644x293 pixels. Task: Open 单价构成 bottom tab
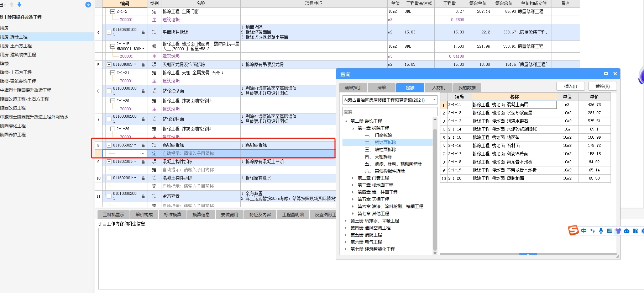click(x=144, y=214)
